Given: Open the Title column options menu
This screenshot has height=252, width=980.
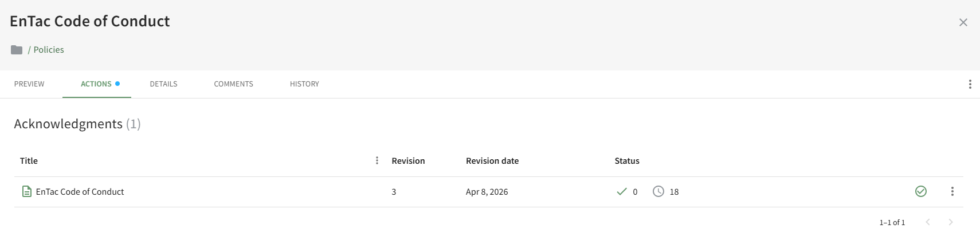Looking at the screenshot, I should 377,160.
